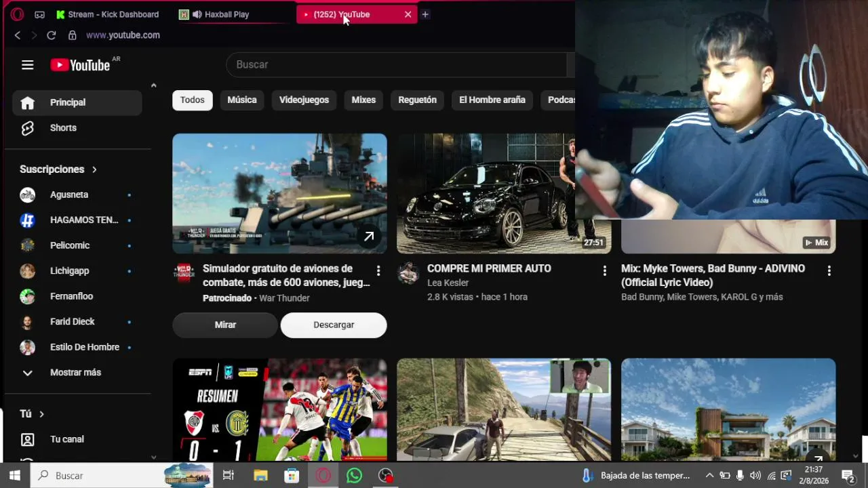The height and width of the screenshot is (488, 868).
Task: Open the Mix: Myke Towers, Bad Bunny title
Action: [713, 276]
